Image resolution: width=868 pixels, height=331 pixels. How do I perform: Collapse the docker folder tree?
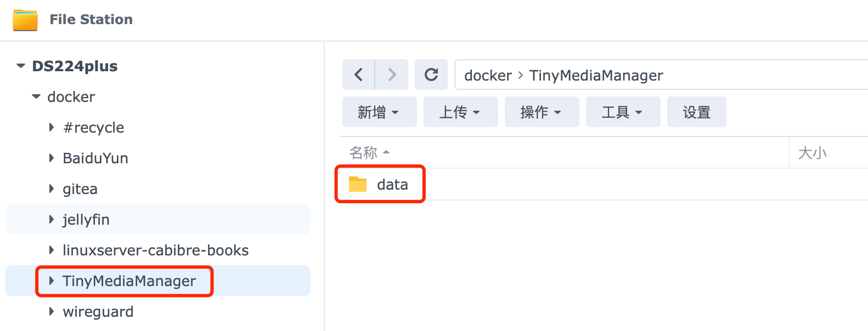(x=36, y=97)
